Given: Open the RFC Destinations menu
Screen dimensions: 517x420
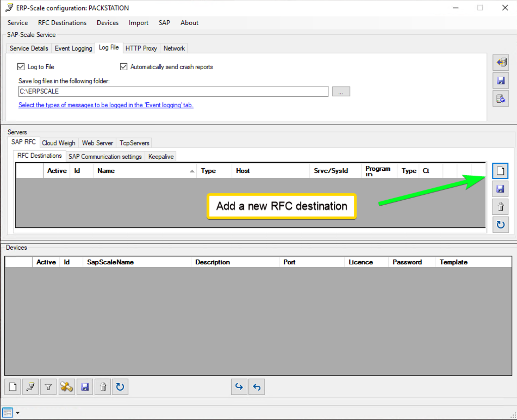Looking at the screenshot, I should (62, 23).
